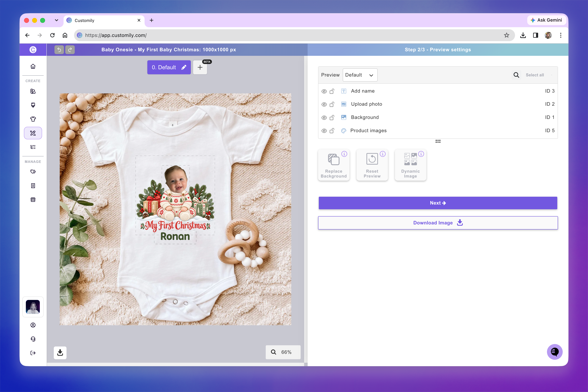Select the paint brush icon in the Create section

click(33, 105)
